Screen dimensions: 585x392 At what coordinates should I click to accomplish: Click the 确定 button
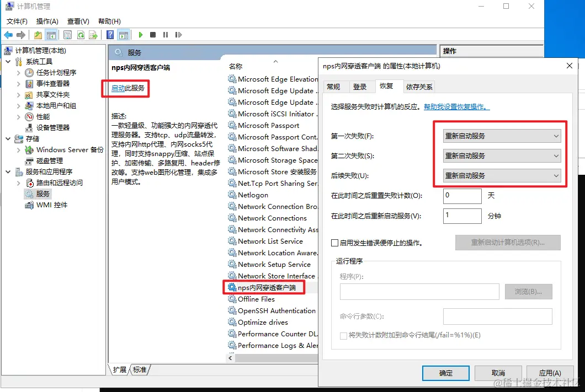pyautogui.click(x=446, y=373)
